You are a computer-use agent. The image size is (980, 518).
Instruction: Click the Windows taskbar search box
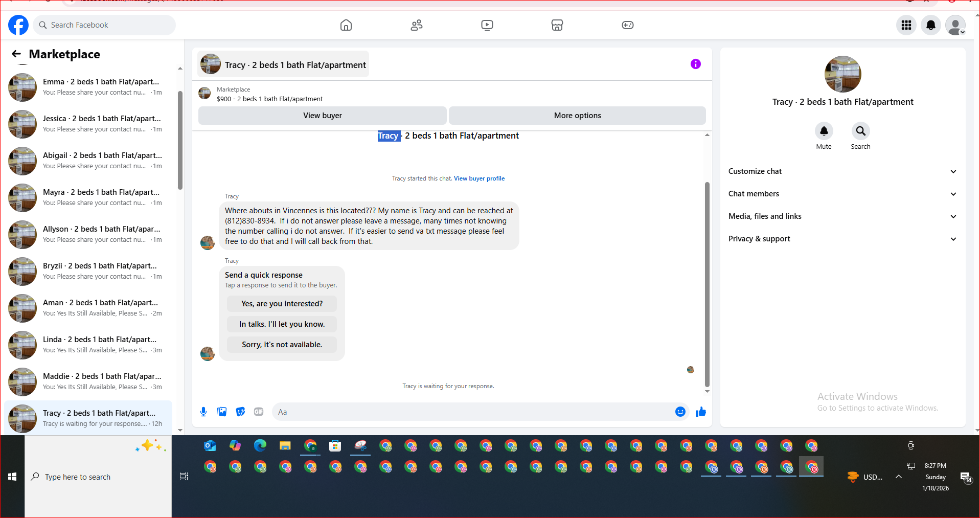tap(98, 477)
